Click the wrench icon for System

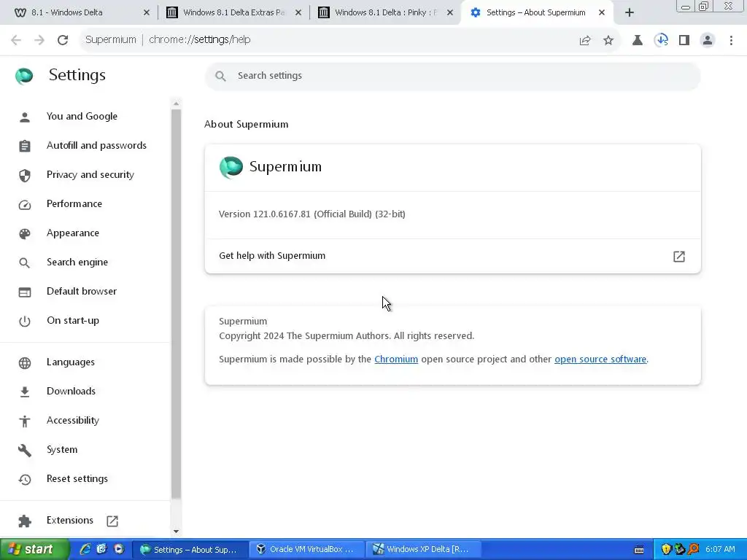click(x=25, y=450)
